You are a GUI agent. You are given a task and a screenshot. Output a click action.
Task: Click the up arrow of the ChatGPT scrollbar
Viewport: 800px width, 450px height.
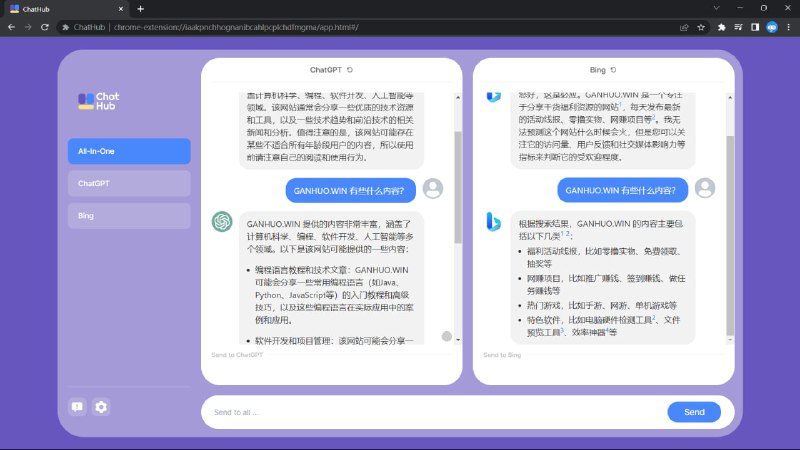tap(458, 97)
